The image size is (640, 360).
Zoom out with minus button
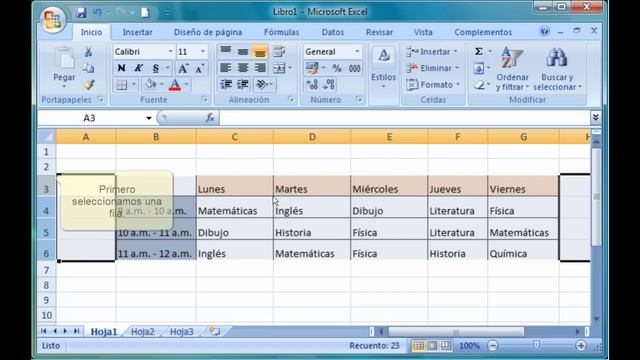[x=493, y=346]
